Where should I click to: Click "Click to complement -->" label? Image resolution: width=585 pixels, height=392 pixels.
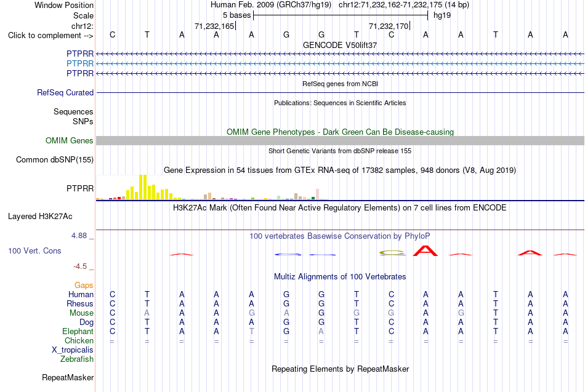tap(50, 36)
